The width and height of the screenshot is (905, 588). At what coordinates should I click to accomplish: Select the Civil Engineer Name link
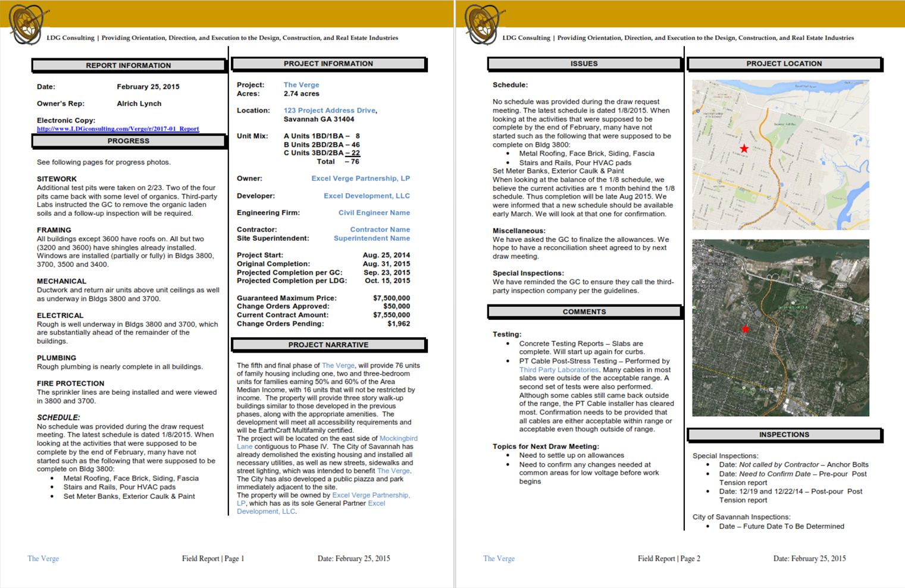(374, 213)
